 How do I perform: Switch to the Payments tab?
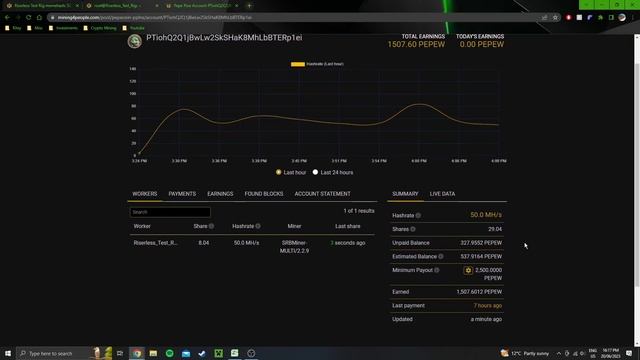182,194
